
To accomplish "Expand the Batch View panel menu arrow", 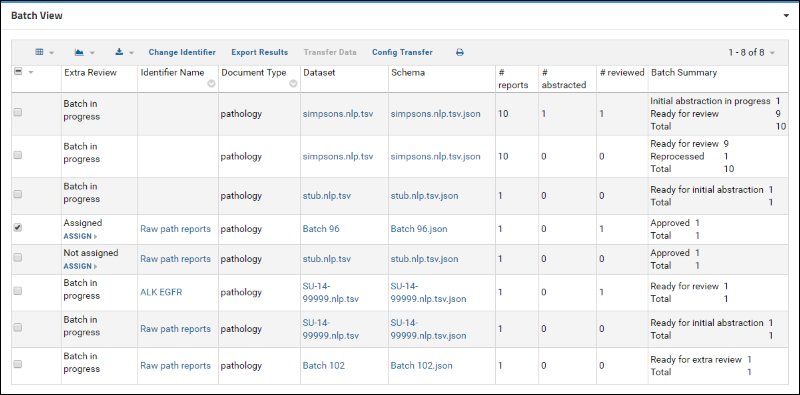I will (786, 16).
